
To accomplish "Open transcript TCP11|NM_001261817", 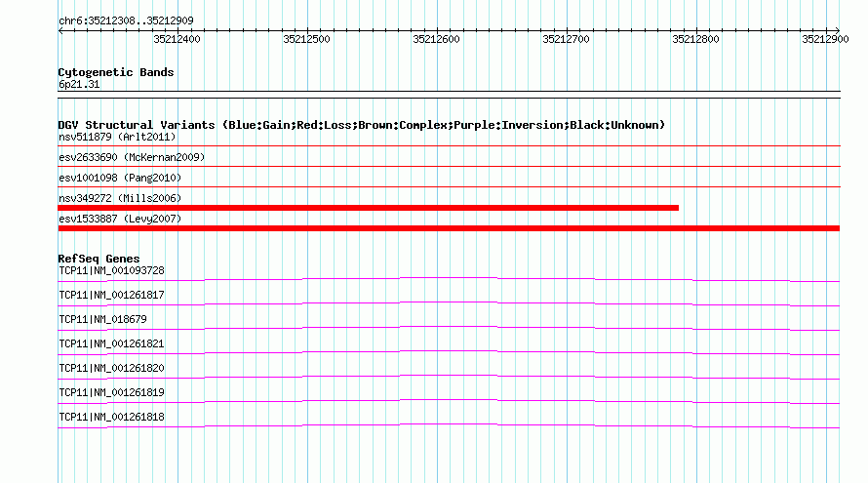I will (x=112, y=296).
